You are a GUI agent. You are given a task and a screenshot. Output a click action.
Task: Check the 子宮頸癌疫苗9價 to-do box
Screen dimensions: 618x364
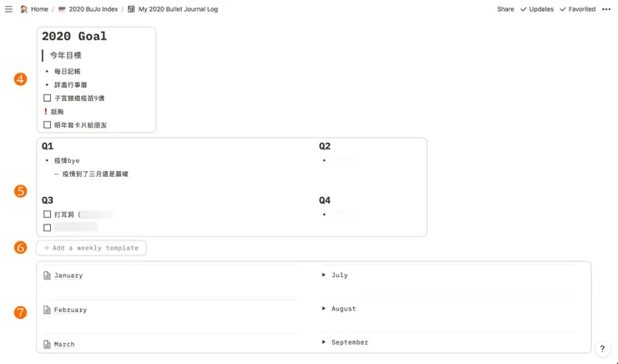click(47, 99)
